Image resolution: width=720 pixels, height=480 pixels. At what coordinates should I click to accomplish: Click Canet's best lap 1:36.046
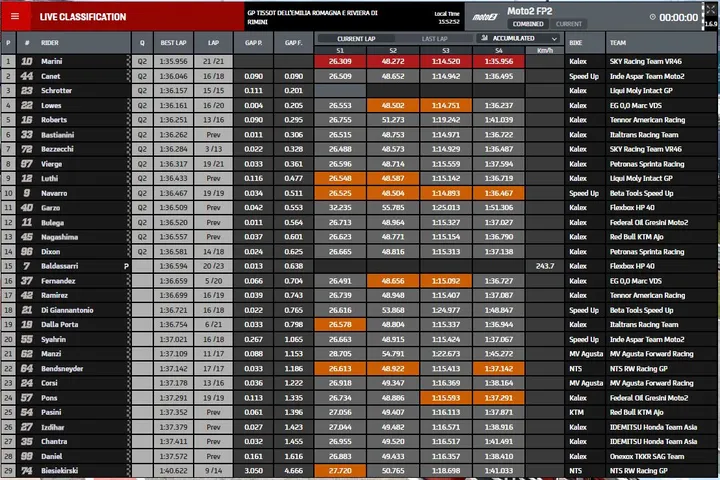click(173, 76)
